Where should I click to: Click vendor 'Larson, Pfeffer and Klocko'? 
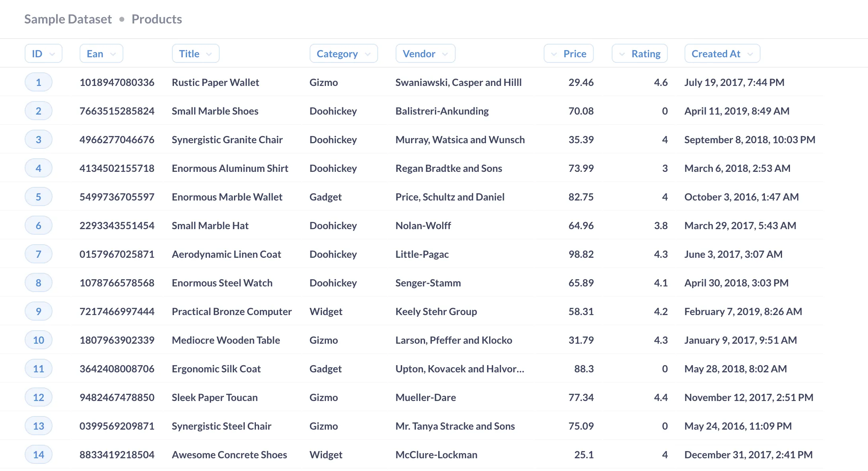coord(454,340)
